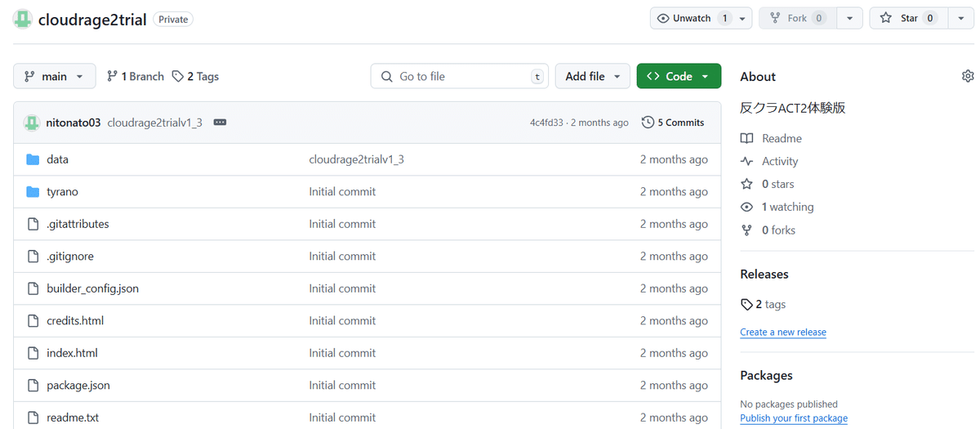Screen dimensions: 980x429
Task: Open the builder_config.json file
Action: pyautogui.click(x=92, y=288)
